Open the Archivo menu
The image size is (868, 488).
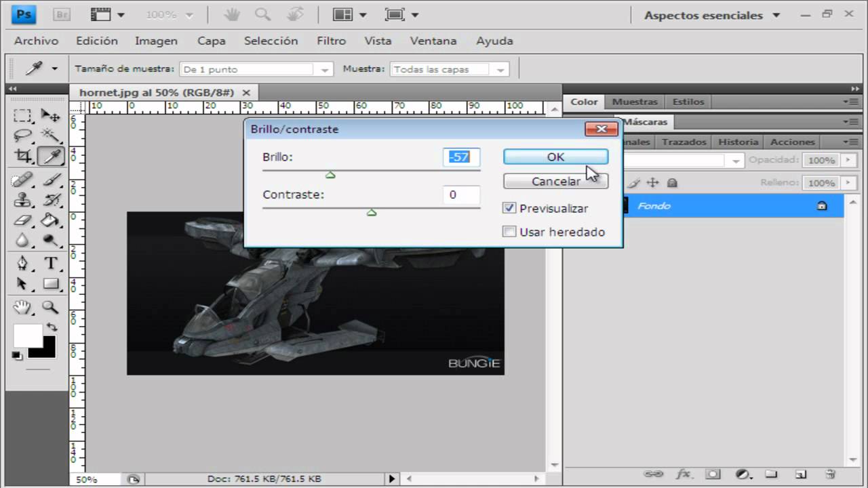[36, 41]
